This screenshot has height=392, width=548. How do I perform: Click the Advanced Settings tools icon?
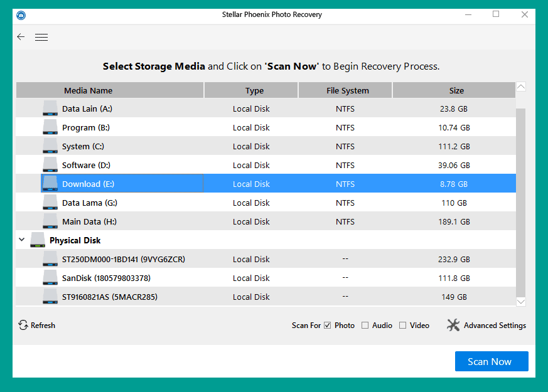pyautogui.click(x=453, y=325)
